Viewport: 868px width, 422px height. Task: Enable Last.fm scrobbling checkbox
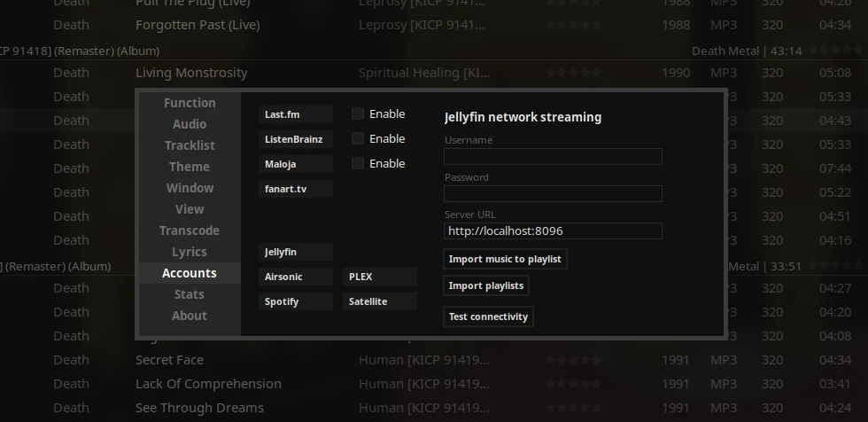coord(358,114)
